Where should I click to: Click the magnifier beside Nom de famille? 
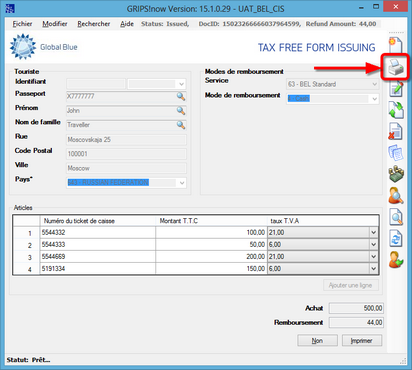181,125
